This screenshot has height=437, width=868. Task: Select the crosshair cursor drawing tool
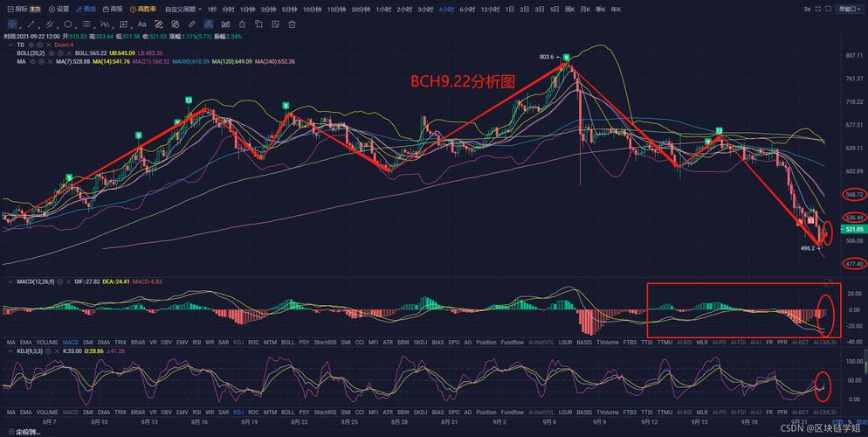click(12, 24)
